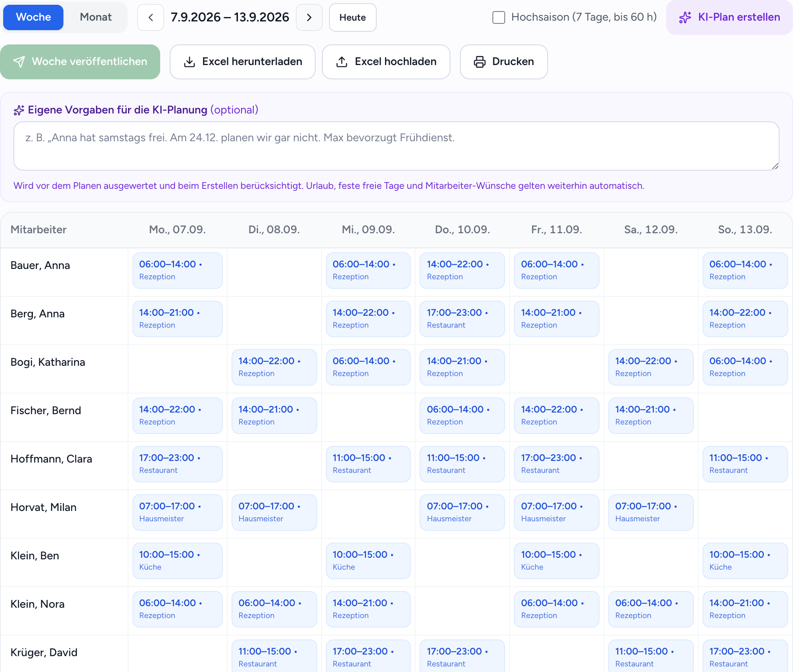Viewport: 793px width, 672px height.
Task: Jump to today with Heute button
Action: point(352,17)
